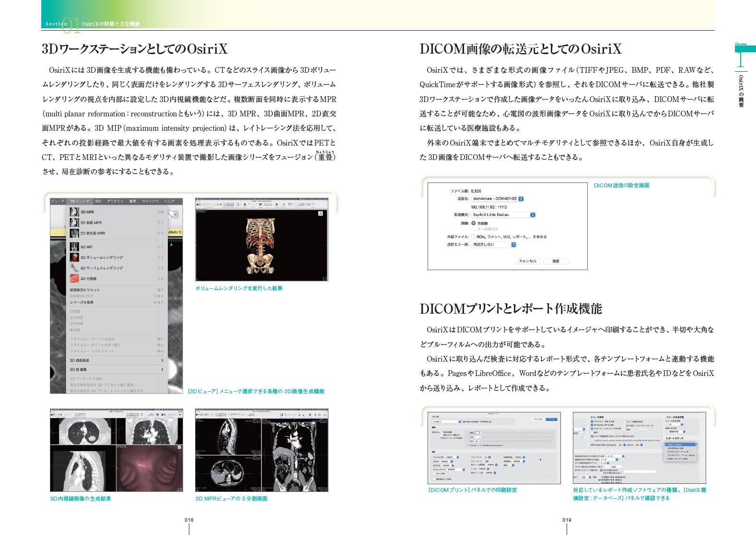Click the 3D MIP menu icon

click(74, 247)
